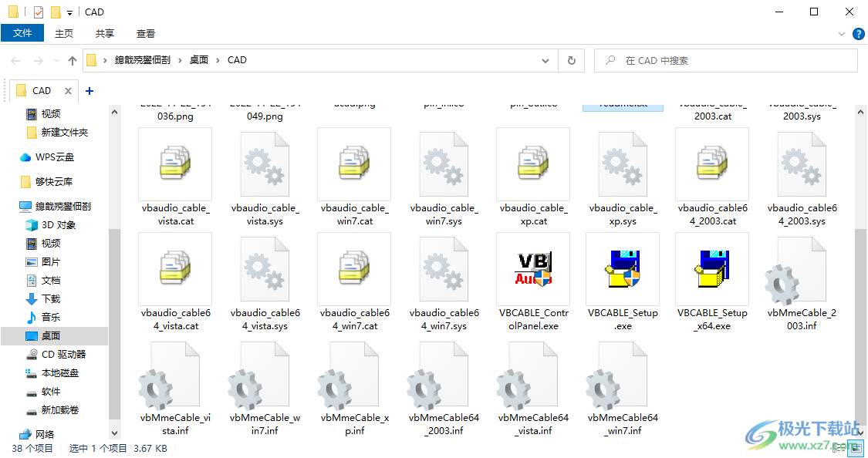Select vbaudio_cable64_2003.sys file icon
Viewport: 868px width, 458px height.
coord(802,164)
